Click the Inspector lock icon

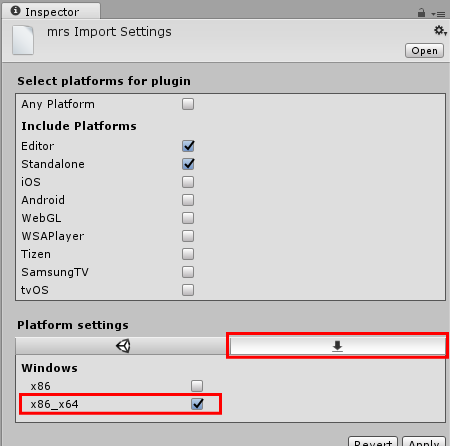(421, 13)
